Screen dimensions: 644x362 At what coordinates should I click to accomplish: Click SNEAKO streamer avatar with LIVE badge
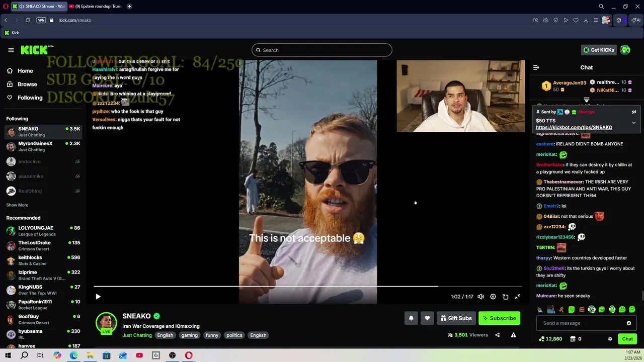click(106, 323)
